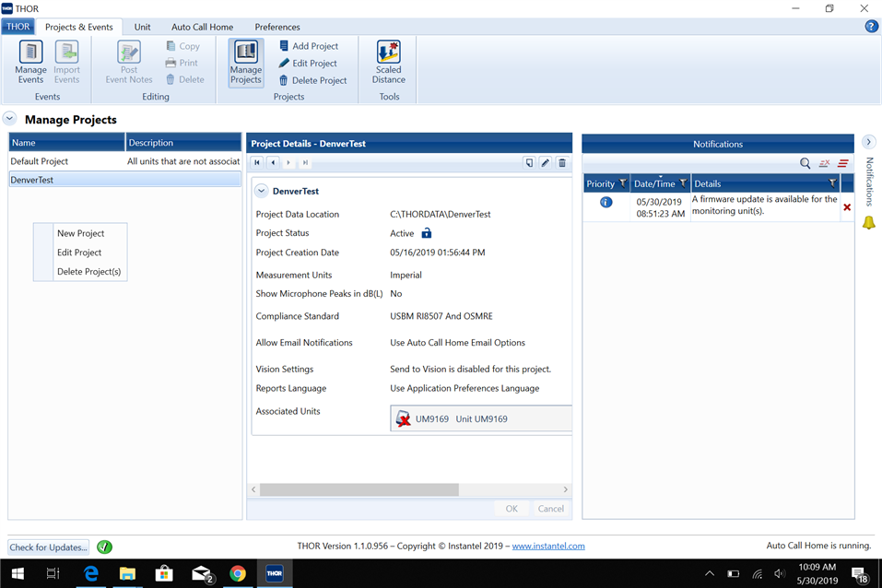Click the Import Events ribbon icon
Screen dimensions: 882x588
coord(66,63)
